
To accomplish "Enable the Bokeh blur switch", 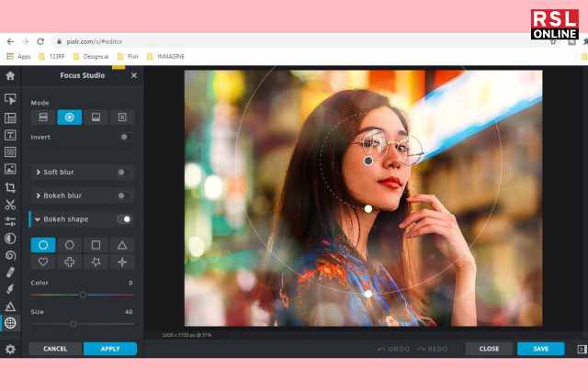I will [x=123, y=195].
